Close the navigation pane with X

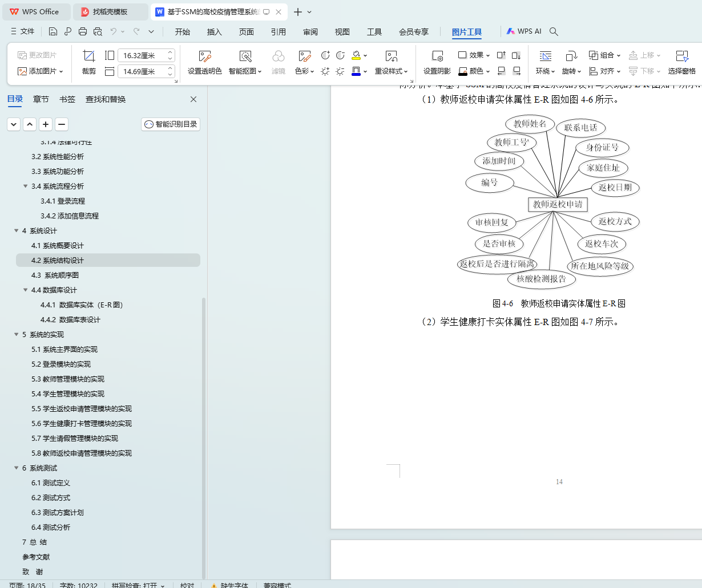(x=193, y=99)
